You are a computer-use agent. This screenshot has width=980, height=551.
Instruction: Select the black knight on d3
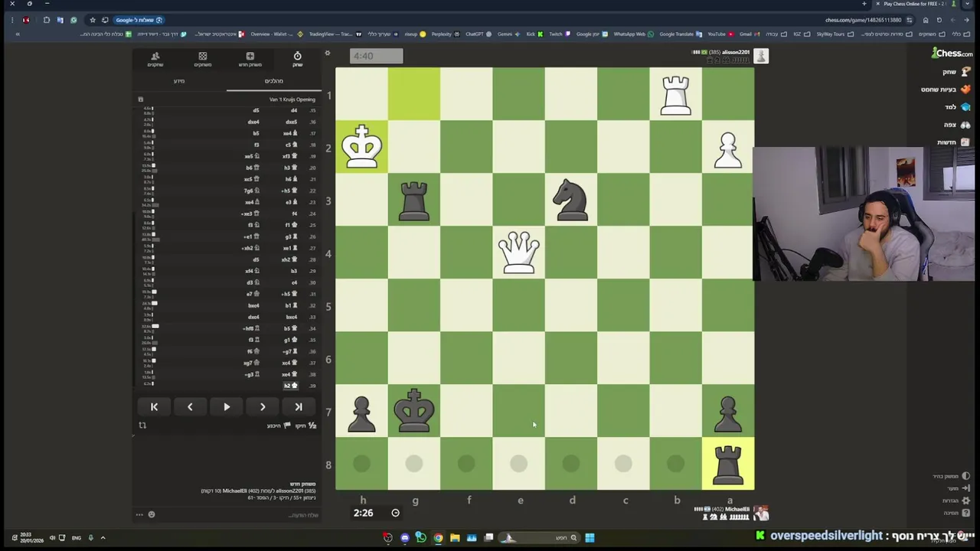(570, 200)
